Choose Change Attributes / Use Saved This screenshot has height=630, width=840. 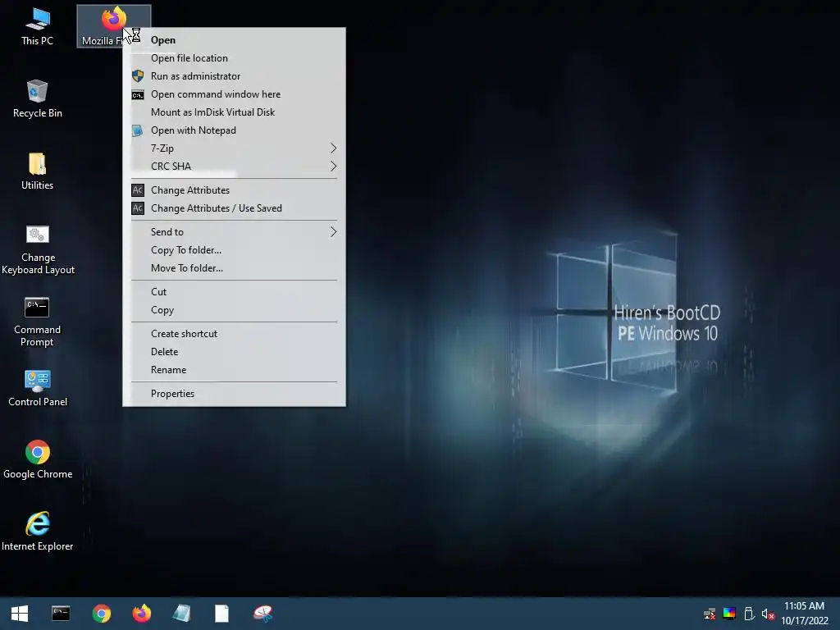point(234,208)
